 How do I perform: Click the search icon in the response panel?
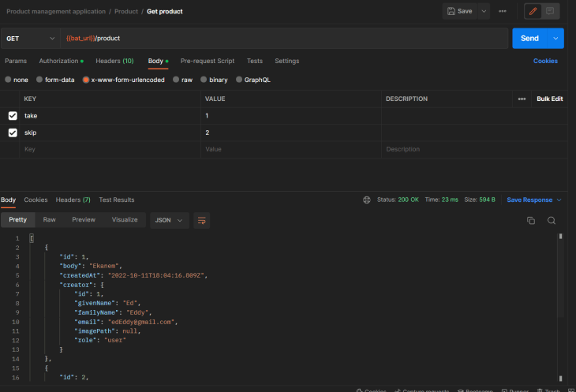552,220
